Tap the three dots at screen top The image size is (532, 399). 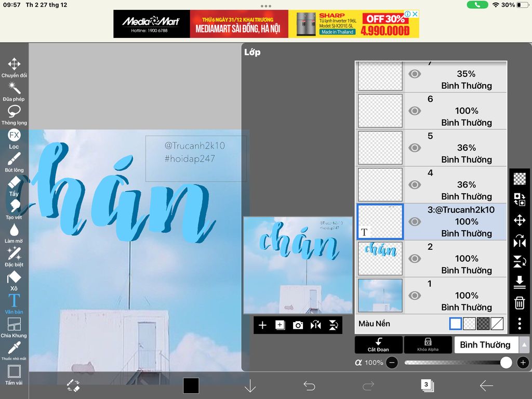tap(266, 6)
